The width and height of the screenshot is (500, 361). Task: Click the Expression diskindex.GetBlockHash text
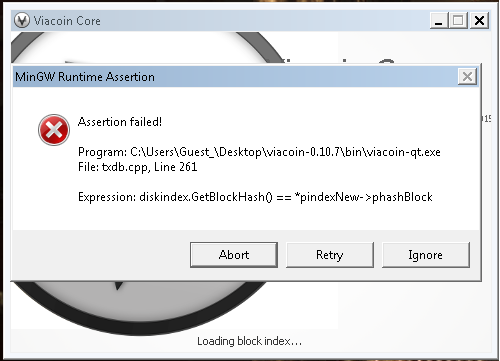pos(255,197)
